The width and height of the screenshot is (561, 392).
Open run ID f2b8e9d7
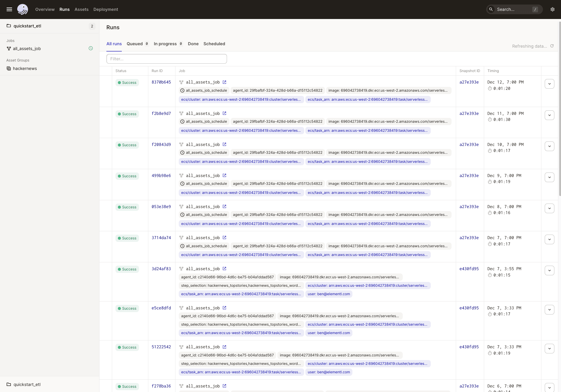(161, 113)
